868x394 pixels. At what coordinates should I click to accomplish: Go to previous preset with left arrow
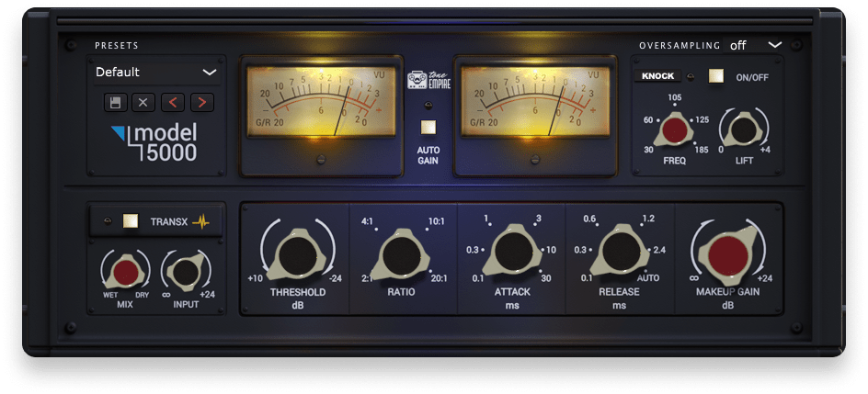(x=172, y=102)
